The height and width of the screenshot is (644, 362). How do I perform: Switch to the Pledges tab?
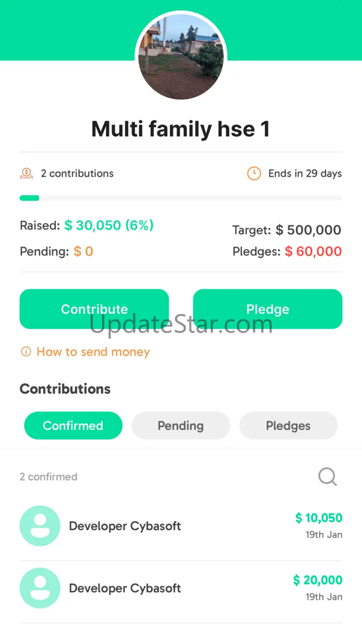[288, 425]
